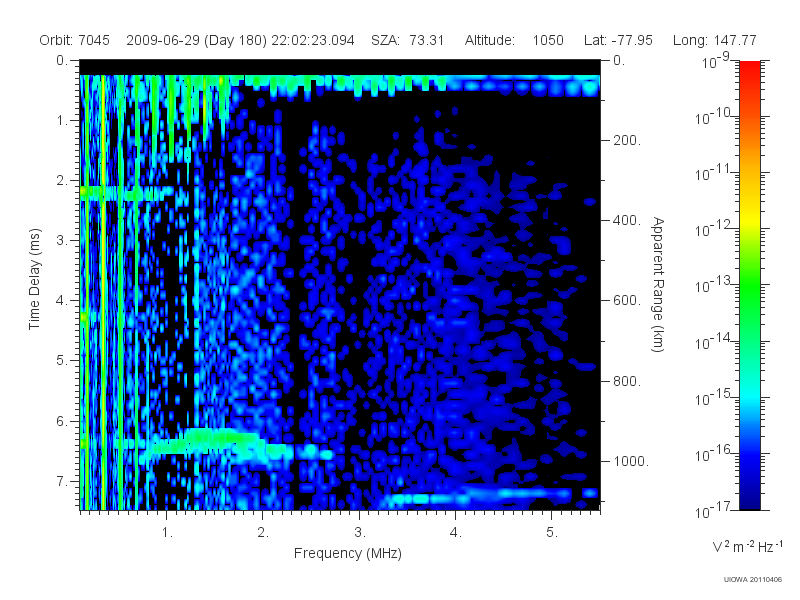
Task: Click the 10⁻¹⁴ color scale label
Action: tap(713, 342)
